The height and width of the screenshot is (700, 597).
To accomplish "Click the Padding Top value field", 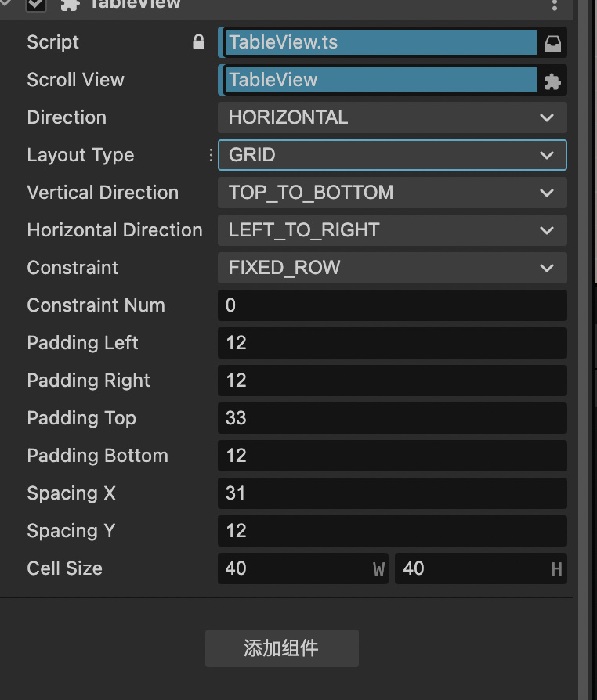I will [392, 418].
